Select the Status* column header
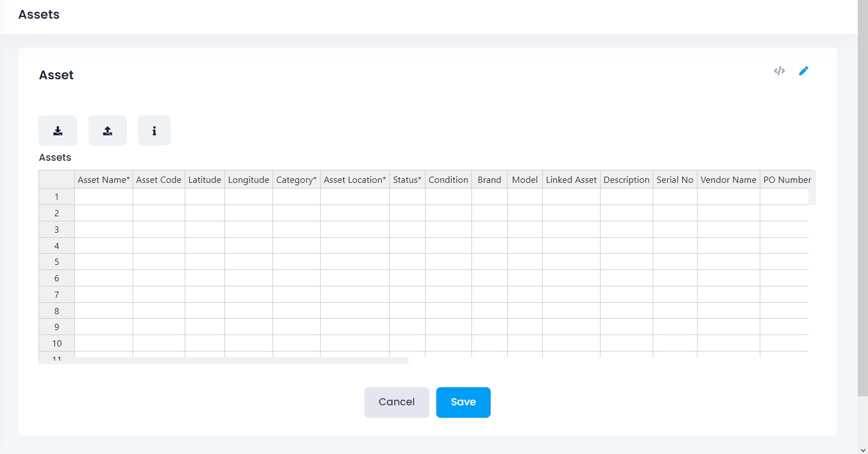This screenshot has width=868, height=454. click(x=407, y=179)
